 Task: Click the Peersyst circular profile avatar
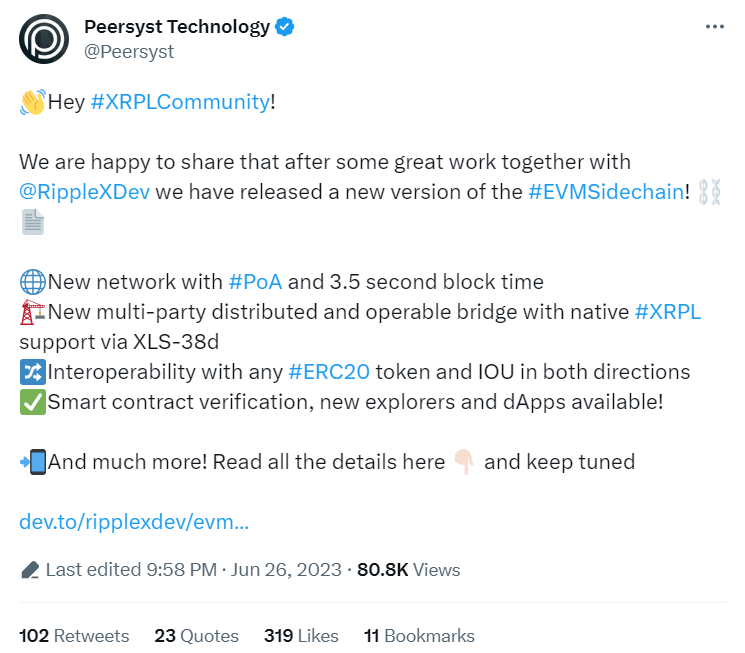[x=44, y=39]
